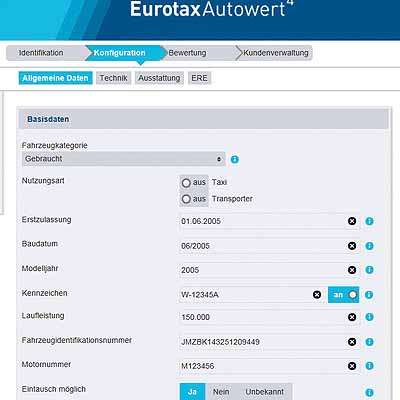Clear the Modelljahr 2005 value
400x400 pixels.
(352, 270)
